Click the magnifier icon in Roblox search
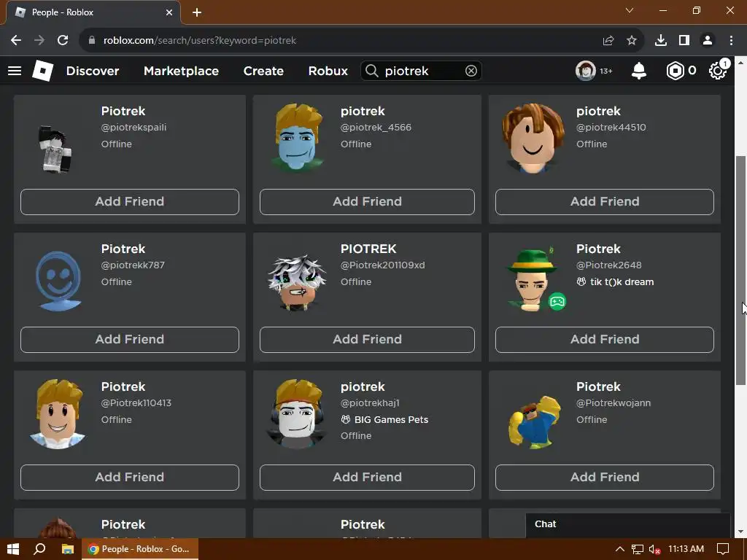Viewport: 747px width, 560px height. point(371,71)
